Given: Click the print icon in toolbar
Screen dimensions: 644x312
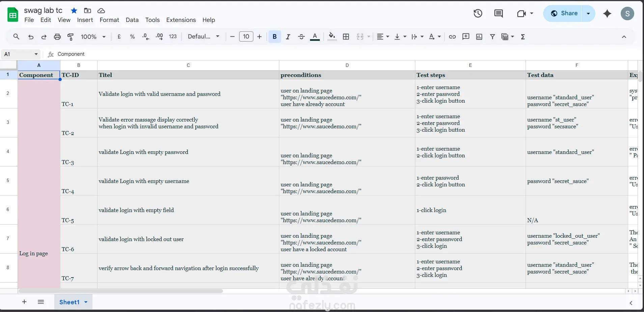Looking at the screenshot, I should (57, 37).
